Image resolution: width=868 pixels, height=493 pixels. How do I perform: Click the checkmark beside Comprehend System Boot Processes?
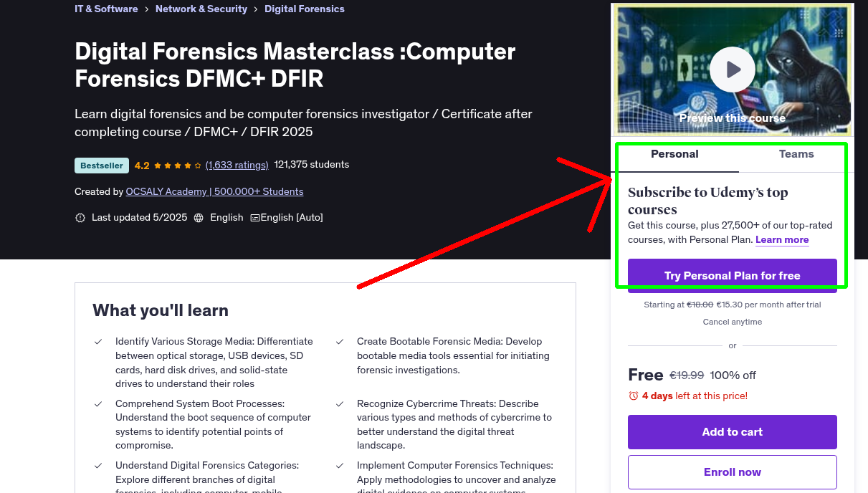pyautogui.click(x=98, y=404)
